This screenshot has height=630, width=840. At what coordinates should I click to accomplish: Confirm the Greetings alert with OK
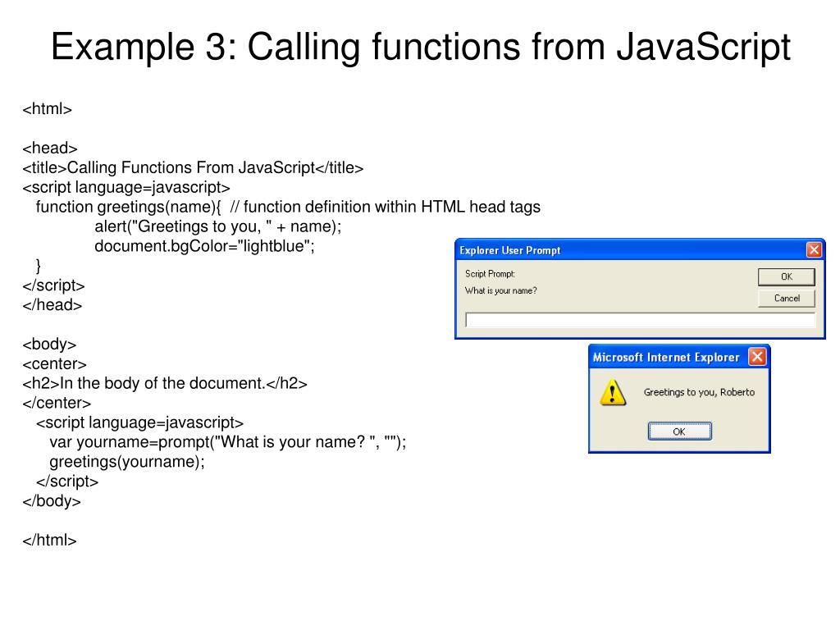pyautogui.click(x=679, y=431)
